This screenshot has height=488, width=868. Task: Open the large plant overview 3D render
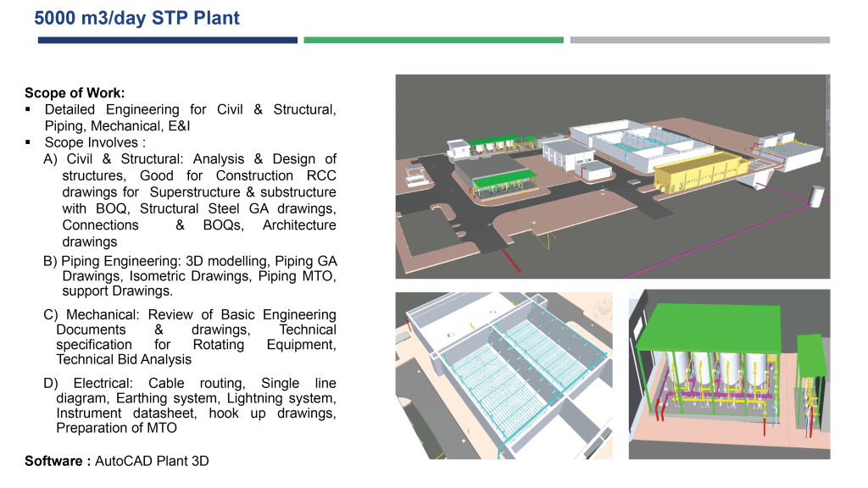pos(612,175)
